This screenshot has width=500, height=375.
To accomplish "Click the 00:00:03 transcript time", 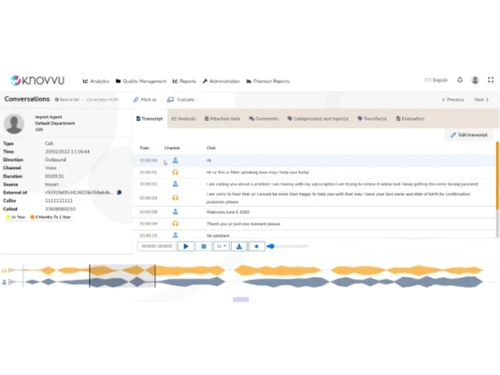I will pyautogui.click(x=148, y=198).
